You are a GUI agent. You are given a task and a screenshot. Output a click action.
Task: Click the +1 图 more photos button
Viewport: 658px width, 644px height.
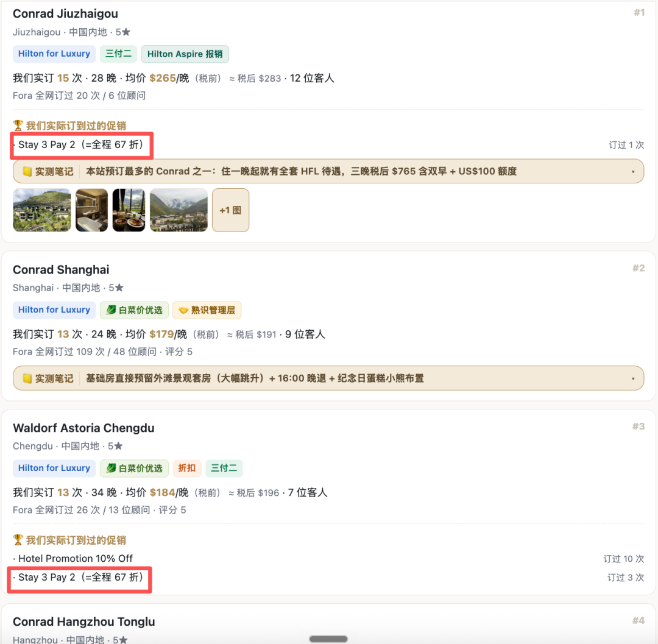230,210
